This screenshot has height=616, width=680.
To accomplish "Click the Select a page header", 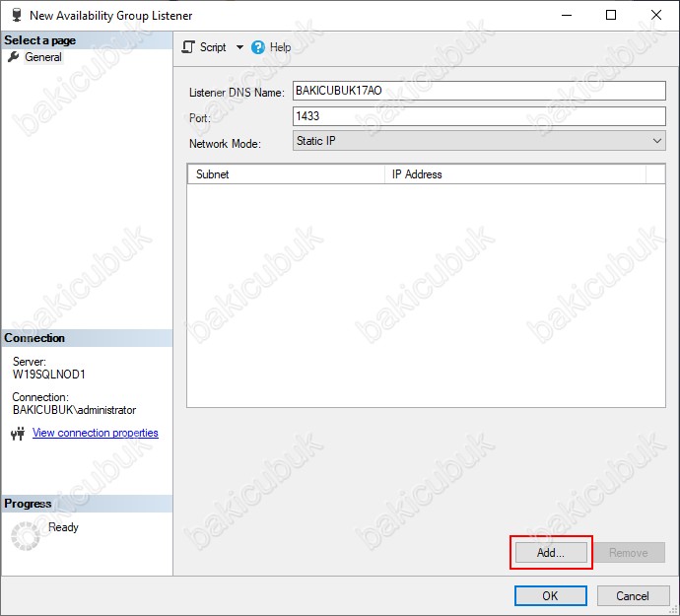I will tap(87, 40).
